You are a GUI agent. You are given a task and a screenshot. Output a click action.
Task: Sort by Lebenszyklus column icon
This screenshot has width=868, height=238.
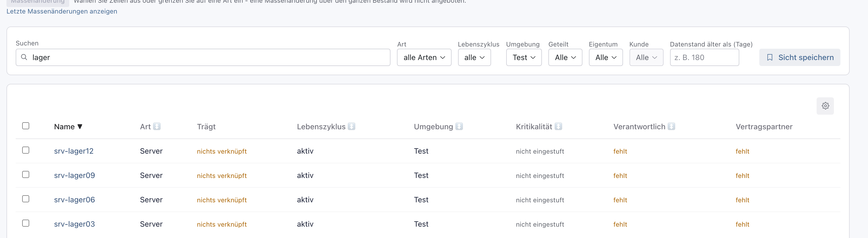click(x=352, y=126)
